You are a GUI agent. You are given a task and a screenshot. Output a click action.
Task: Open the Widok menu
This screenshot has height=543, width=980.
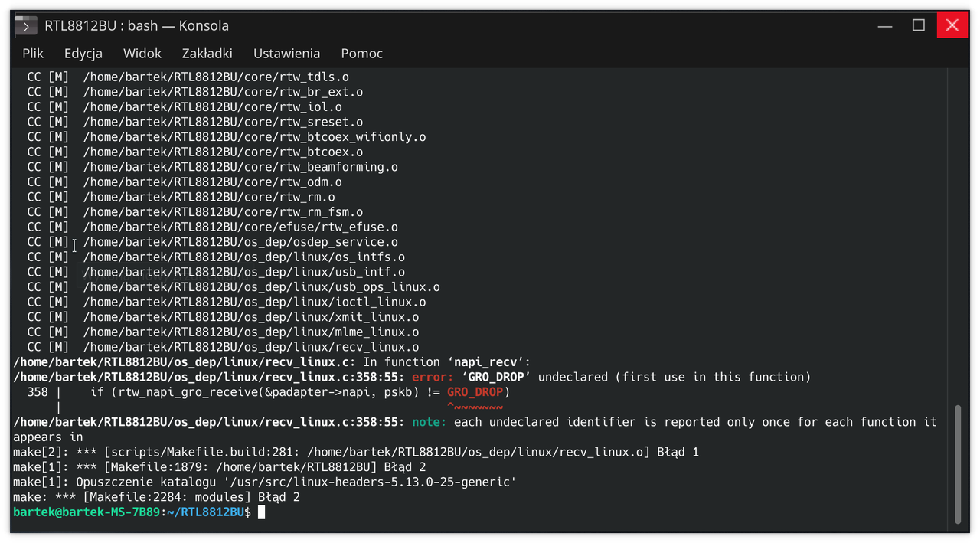click(142, 53)
